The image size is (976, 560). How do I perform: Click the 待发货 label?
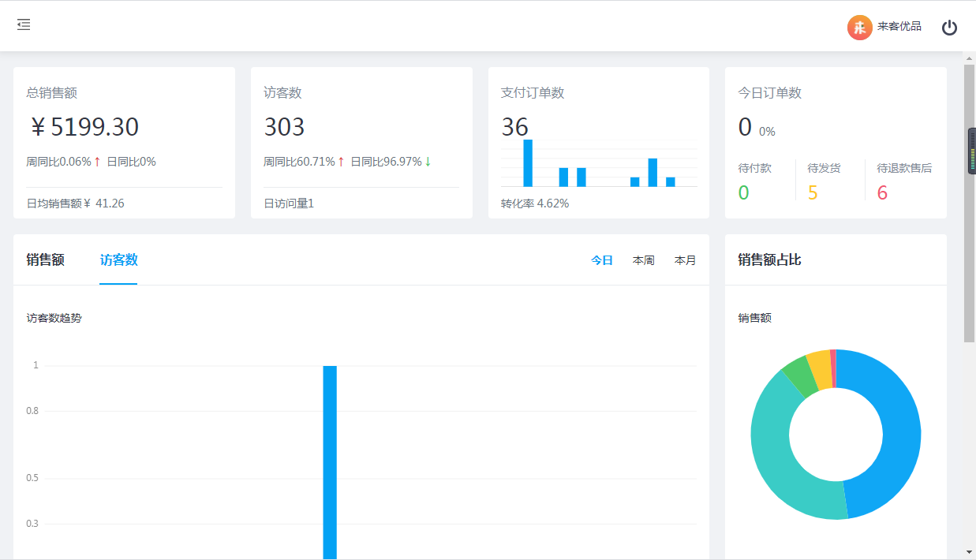point(825,168)
